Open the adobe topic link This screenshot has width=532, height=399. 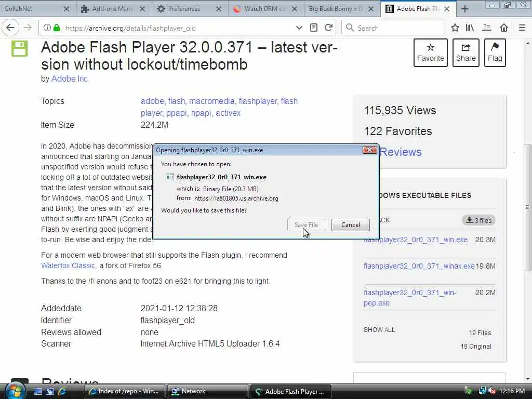coord(152,101)
